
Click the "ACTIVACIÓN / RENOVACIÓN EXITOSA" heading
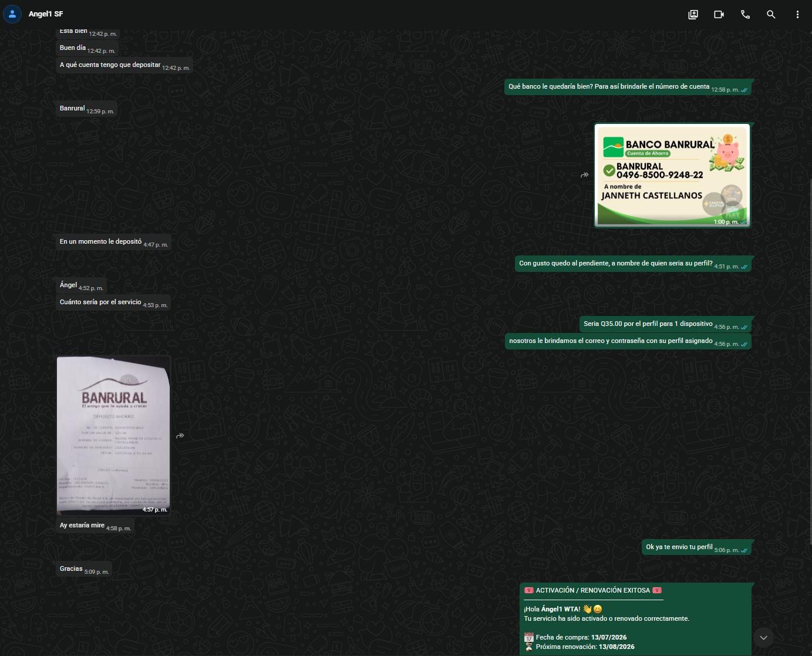[593, 590]
